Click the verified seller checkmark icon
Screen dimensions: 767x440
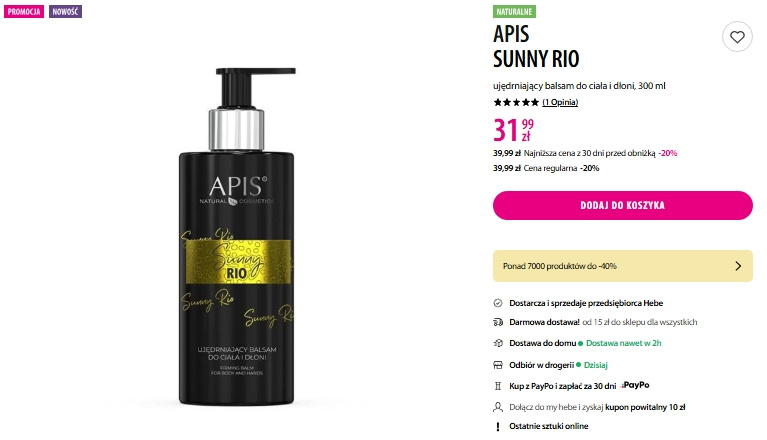(x=497, y=303)
